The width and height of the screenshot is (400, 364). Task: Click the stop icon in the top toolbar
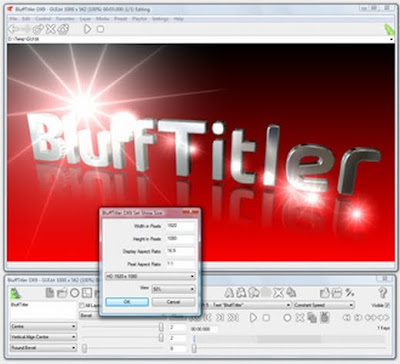pyautogui.click(x=100, y=29)
